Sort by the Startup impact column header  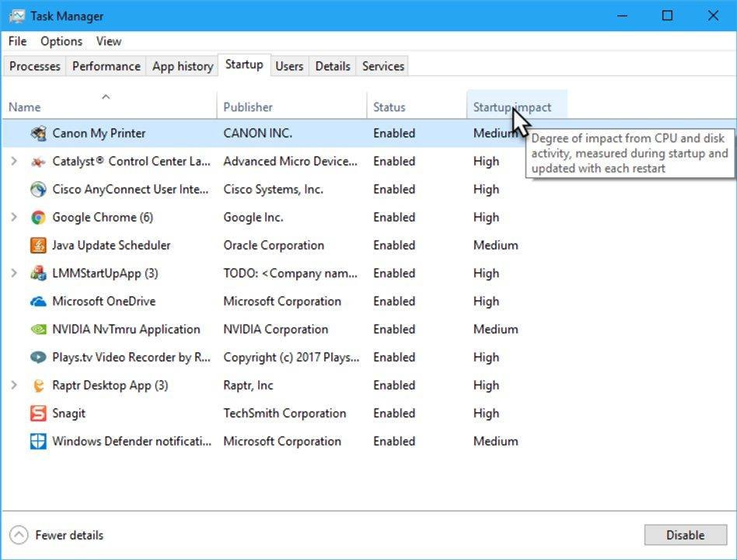click(x=516, y=104)
